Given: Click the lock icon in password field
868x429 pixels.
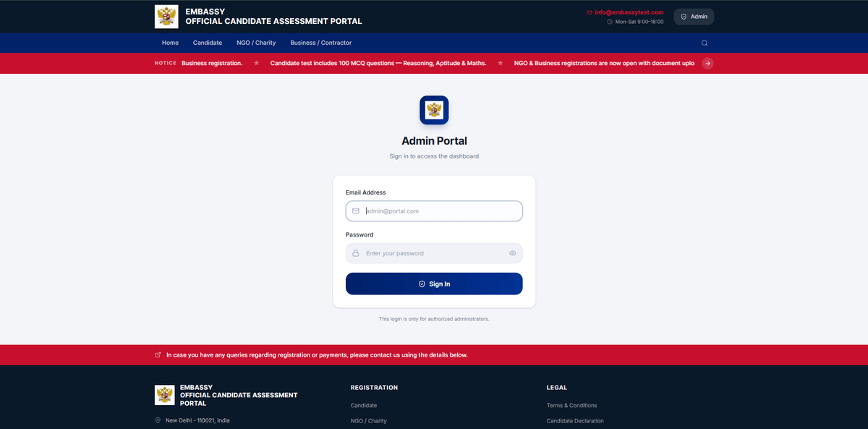Looking at the screenshot, I should tap(356, 253).
